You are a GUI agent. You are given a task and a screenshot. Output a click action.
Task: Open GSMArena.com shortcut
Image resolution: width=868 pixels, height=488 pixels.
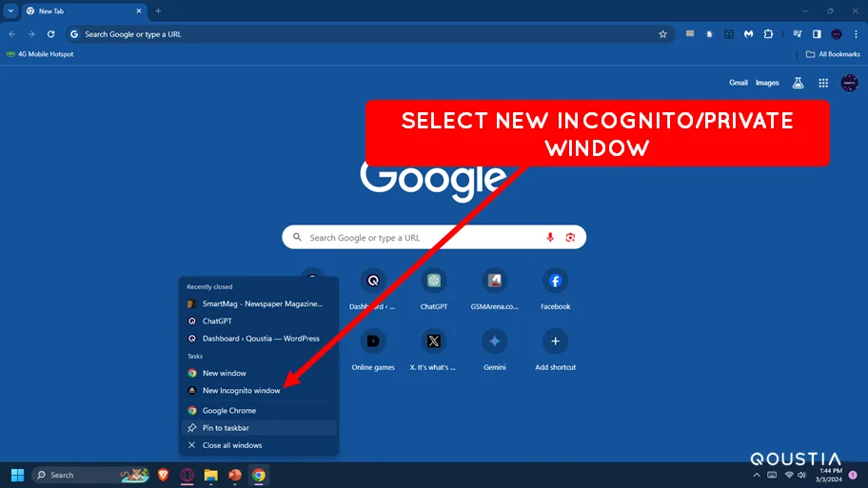494,289
